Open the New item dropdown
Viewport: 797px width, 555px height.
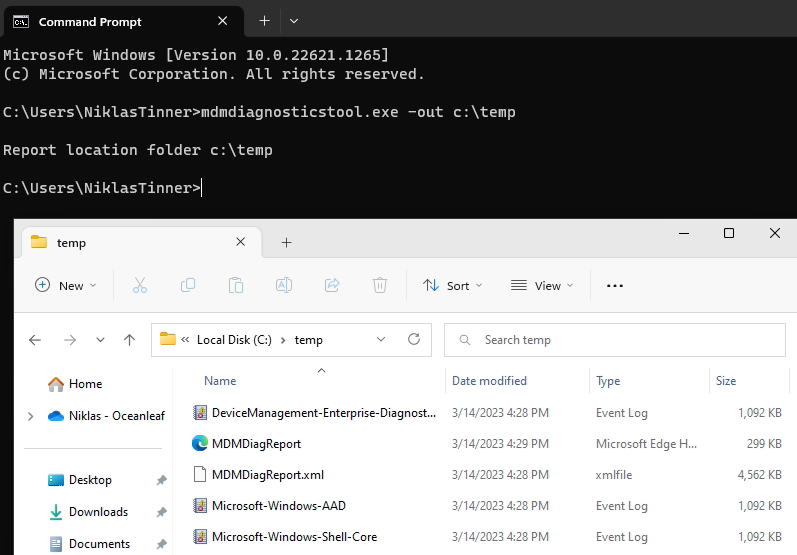(x=66, y=286)
